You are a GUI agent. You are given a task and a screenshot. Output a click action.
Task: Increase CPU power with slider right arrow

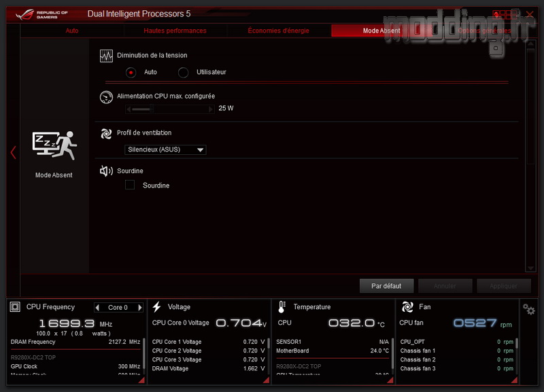(211, 109)
